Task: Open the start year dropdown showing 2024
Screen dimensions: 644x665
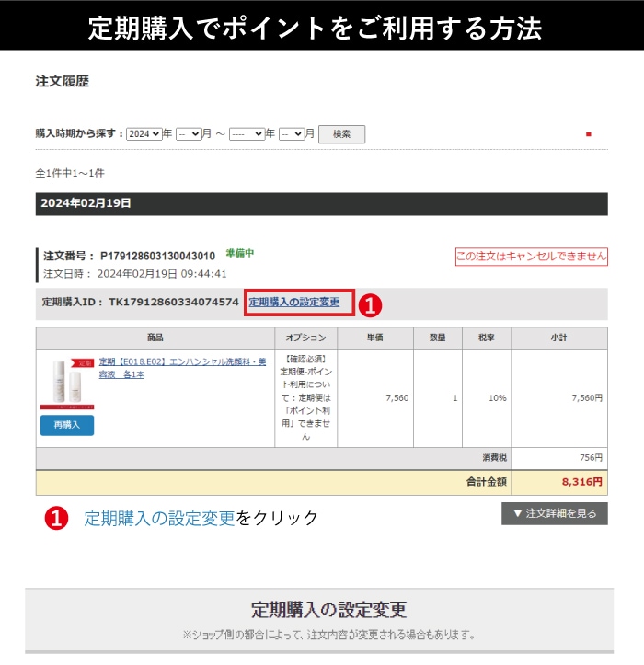Action: click(144, 133)
